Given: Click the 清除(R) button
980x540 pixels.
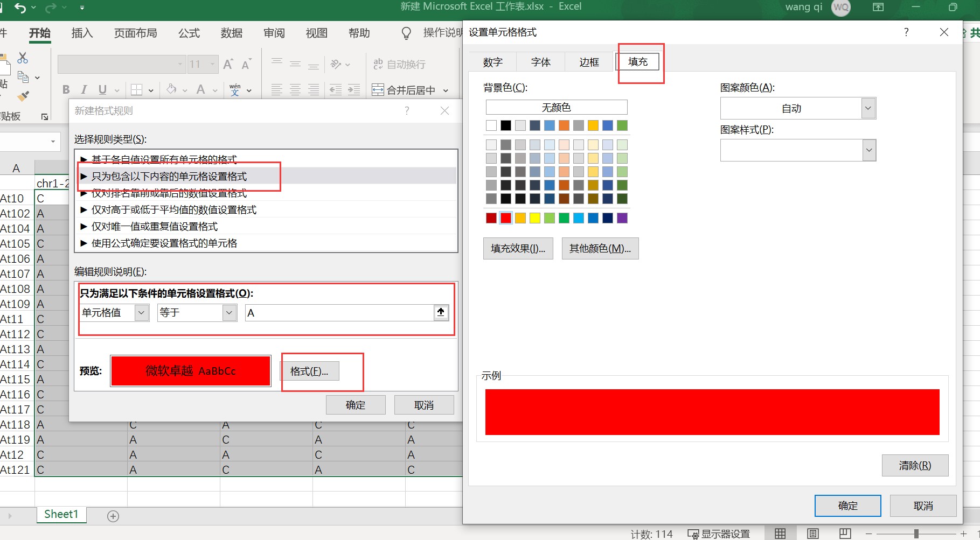Looking at the screenshot, I should click(915, 465).
